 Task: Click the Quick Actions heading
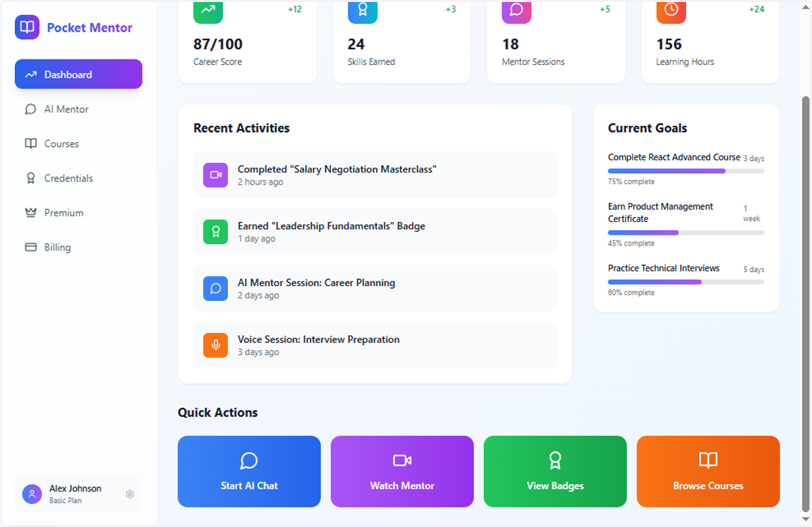[218, 413]
